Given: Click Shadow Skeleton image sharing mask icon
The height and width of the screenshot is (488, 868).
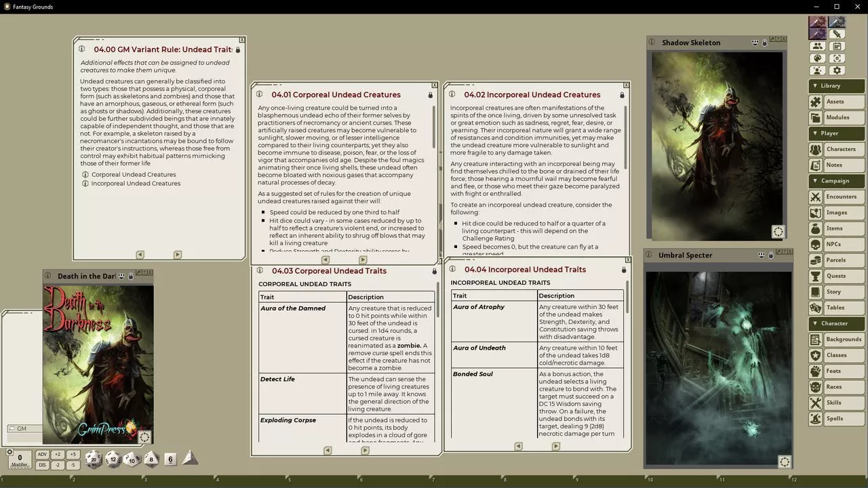Looking at the screenshot, I should pos(755,43).
